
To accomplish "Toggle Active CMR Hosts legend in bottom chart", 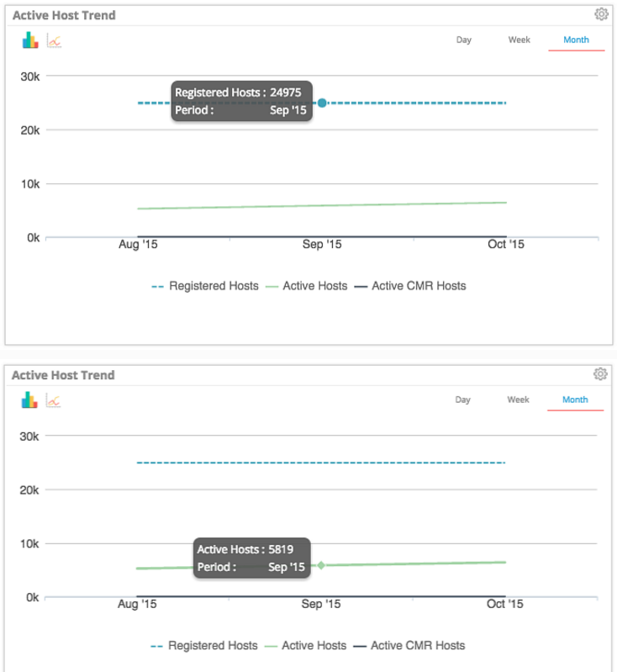I will (x=409, y=645).
